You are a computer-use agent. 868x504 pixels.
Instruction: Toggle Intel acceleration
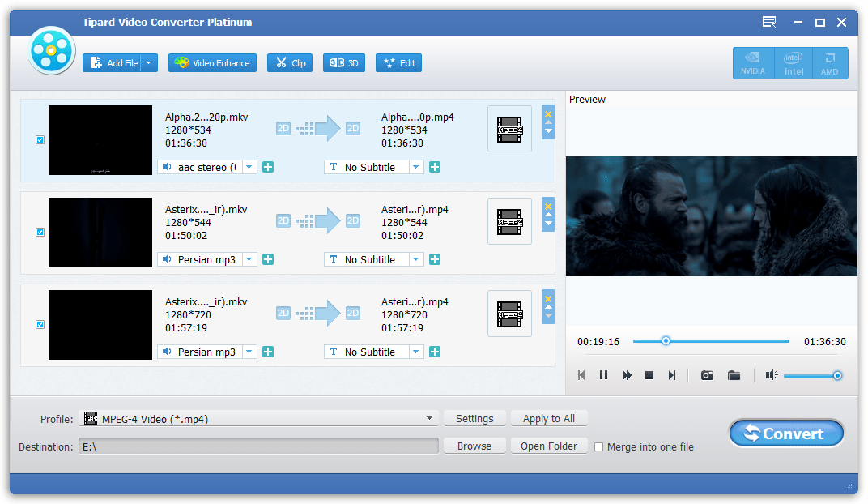794,63
